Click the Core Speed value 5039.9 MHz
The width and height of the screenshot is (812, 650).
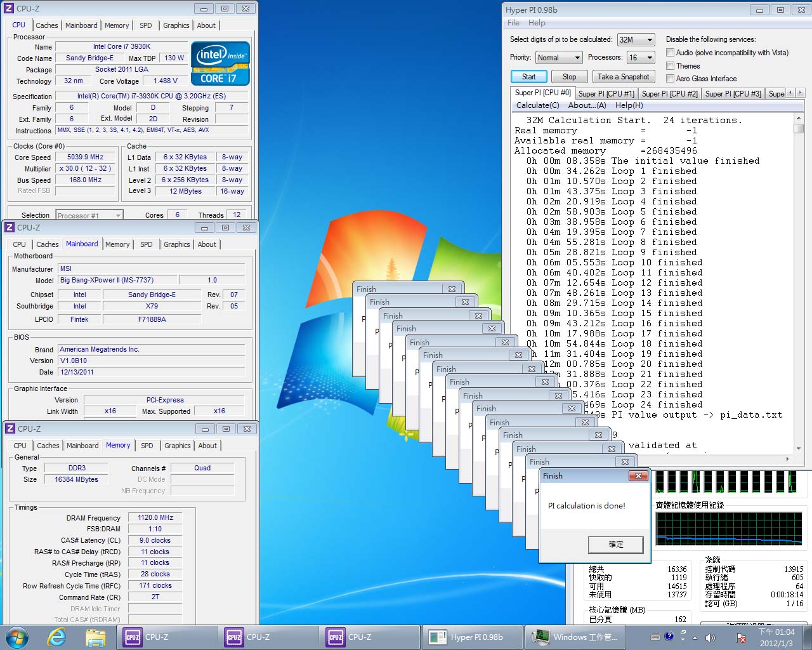tap(85, 157)
